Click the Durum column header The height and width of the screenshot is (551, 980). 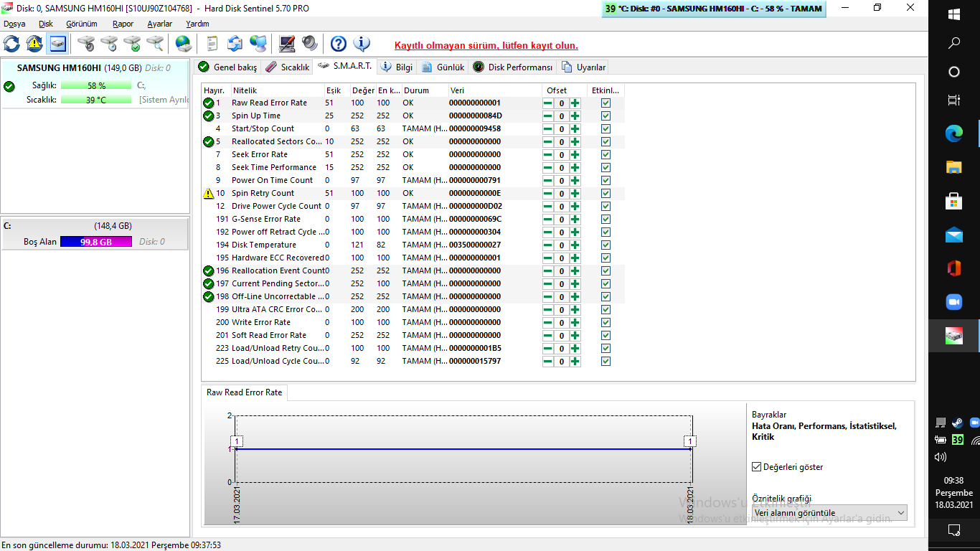point(425,90)
